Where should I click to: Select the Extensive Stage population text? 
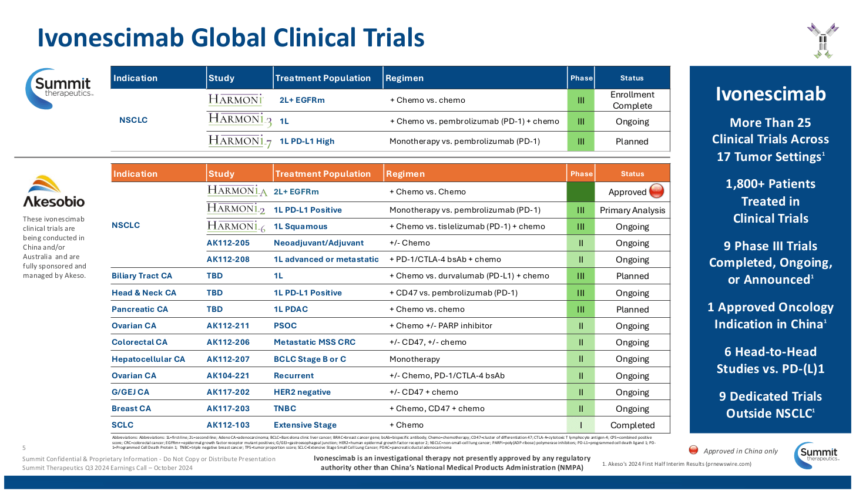pyautogui.click(x=305, y=425)
